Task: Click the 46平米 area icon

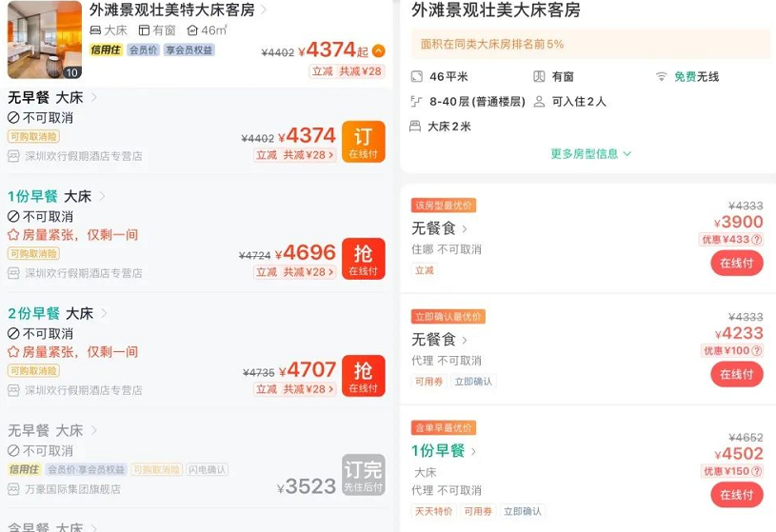Action: click(x=417, y=77)
